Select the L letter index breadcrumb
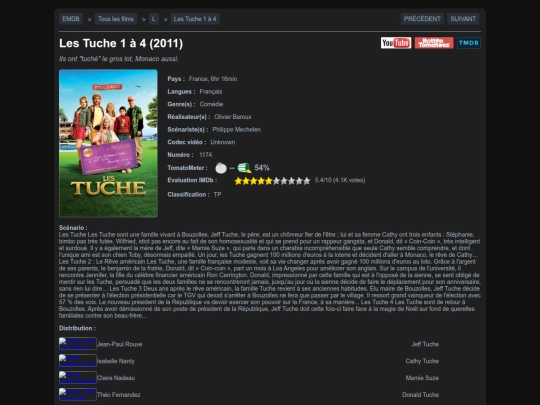Viewport: 540px width, 405px height. click(154, 19)
